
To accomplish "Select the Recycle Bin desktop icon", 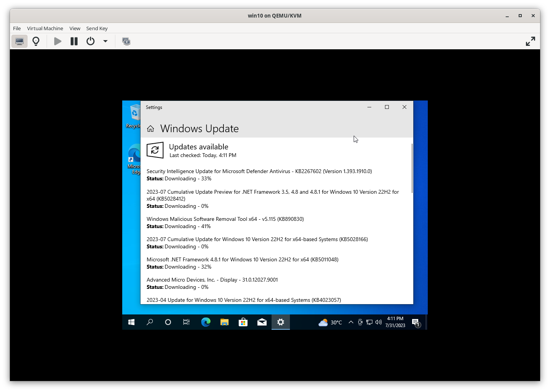I will (x=133, y=116).
